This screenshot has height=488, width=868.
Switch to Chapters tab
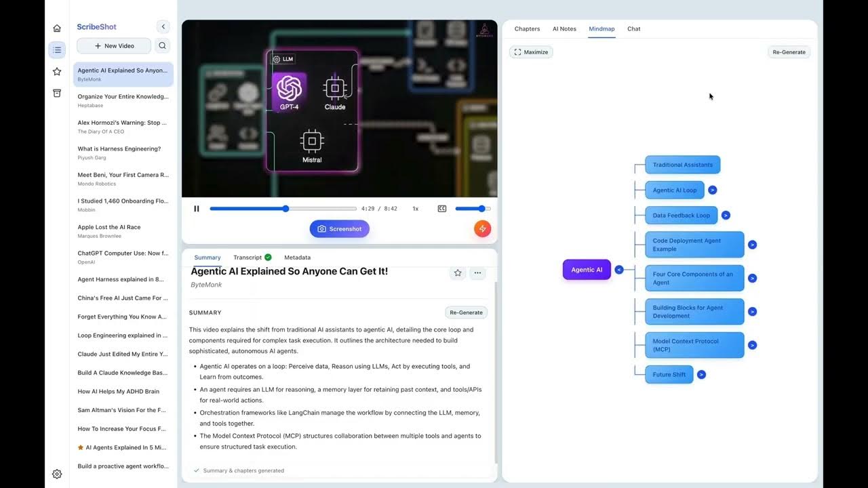pyautogui.click(x=527, y=29)
